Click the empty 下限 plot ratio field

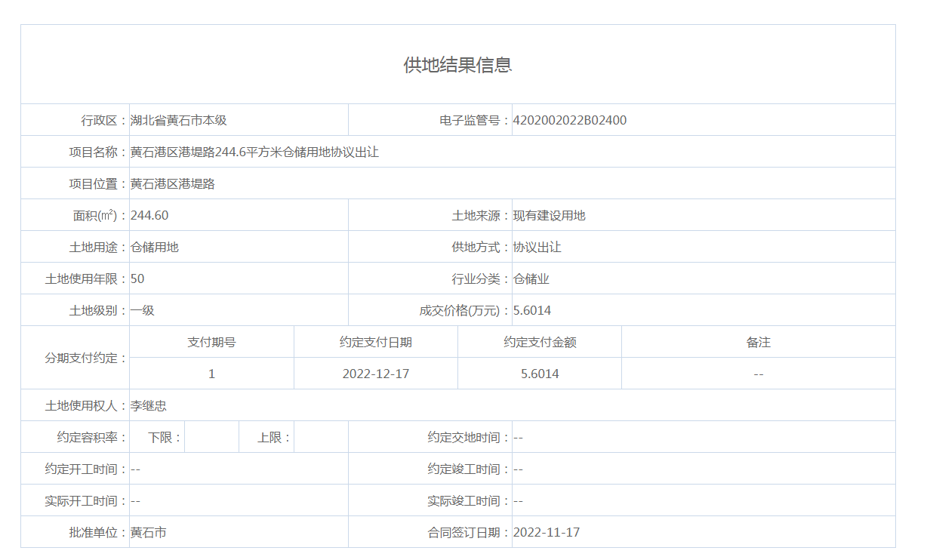[x=211, y=437]
